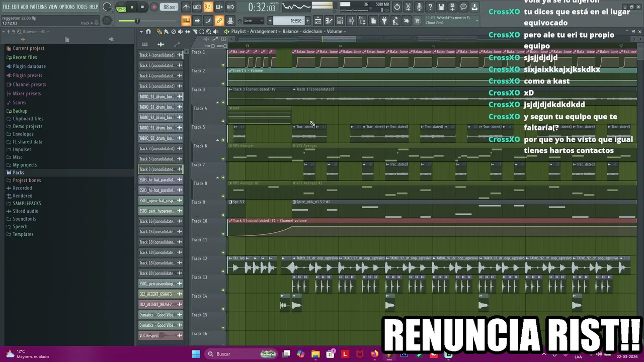
Task: Toggle wait for input to start playing
Action: point(197,7)
